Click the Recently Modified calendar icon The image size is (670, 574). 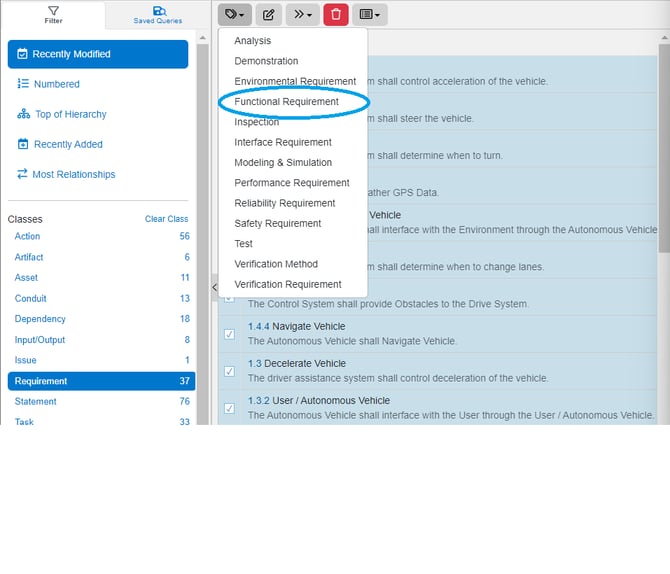coord(23,54)
